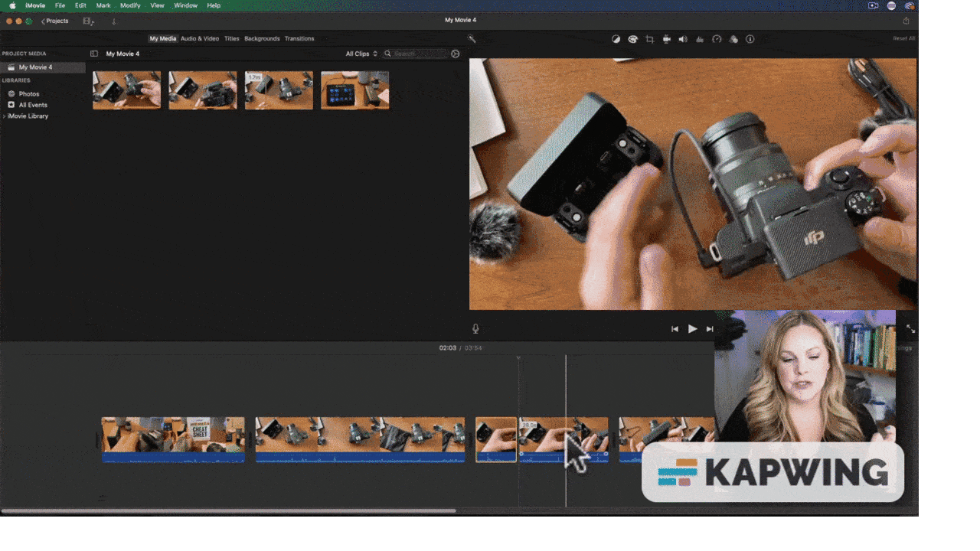Select the Cheat Sheet timeline clip
The height and width of the screenshot is (551, 980).
(x=173, y=439)
